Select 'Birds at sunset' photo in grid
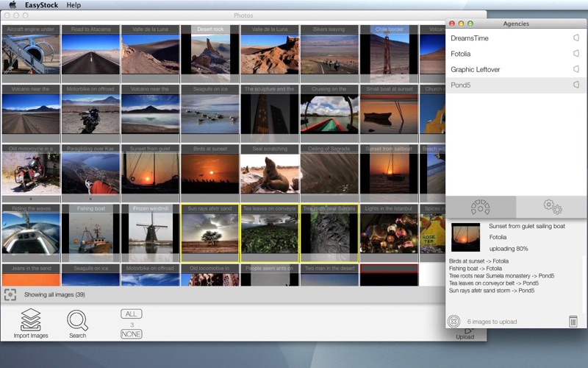Screen dimensions: 588x368 tap(210, 173)
